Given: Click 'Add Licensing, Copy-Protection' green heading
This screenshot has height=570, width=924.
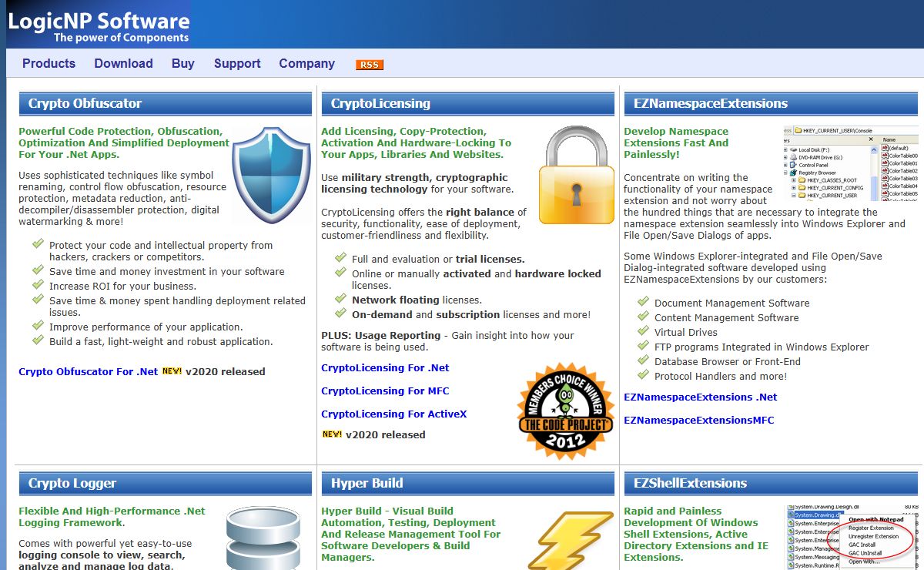Looking at the screenshot, I should [417, 142].
